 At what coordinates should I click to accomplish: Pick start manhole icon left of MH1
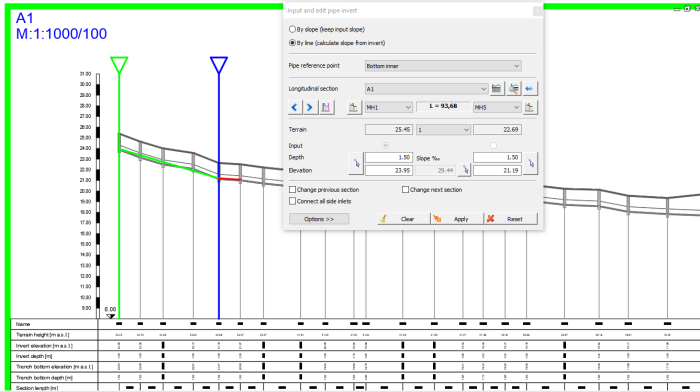pos(354,107)
